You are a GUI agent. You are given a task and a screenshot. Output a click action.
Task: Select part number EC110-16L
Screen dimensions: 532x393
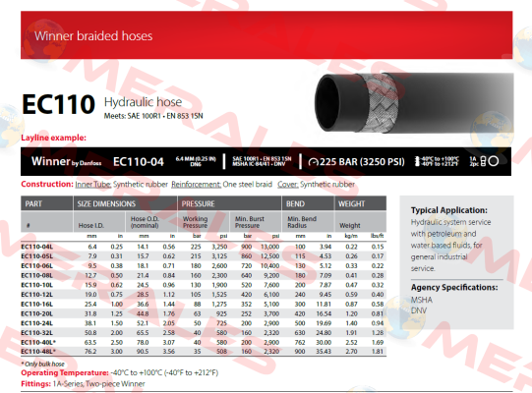pyautogui.click(x=37, y=305)
